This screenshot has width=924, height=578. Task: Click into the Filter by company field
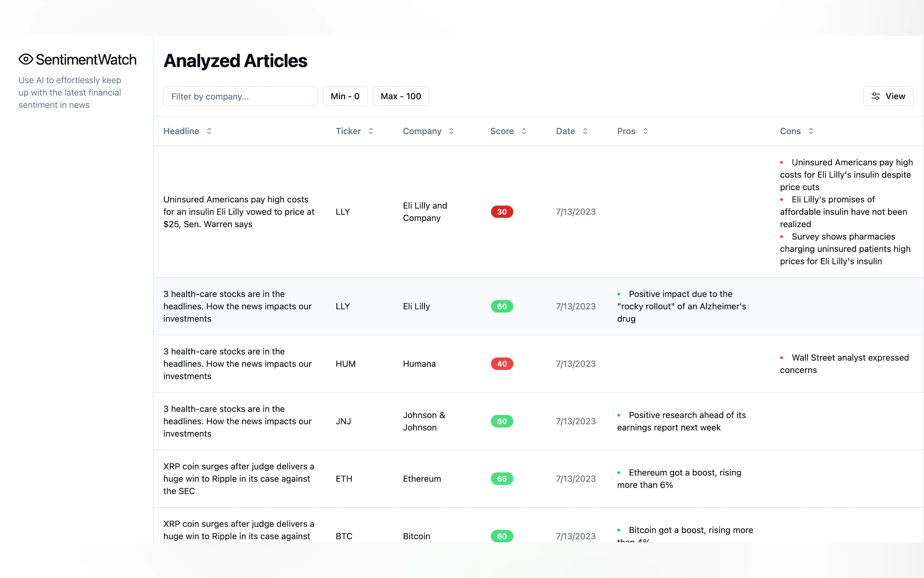pyautogui.click(x=240, y=96)
